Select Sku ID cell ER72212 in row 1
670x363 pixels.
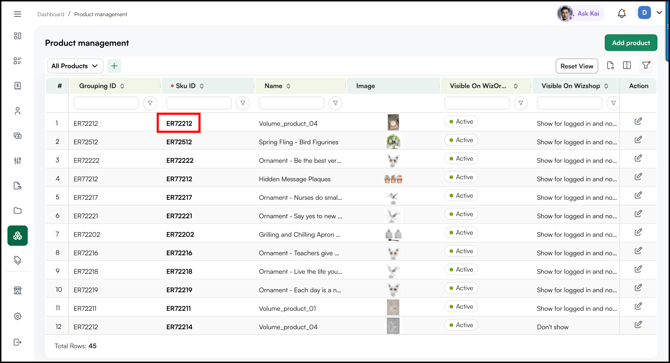(x=179, y=123)
